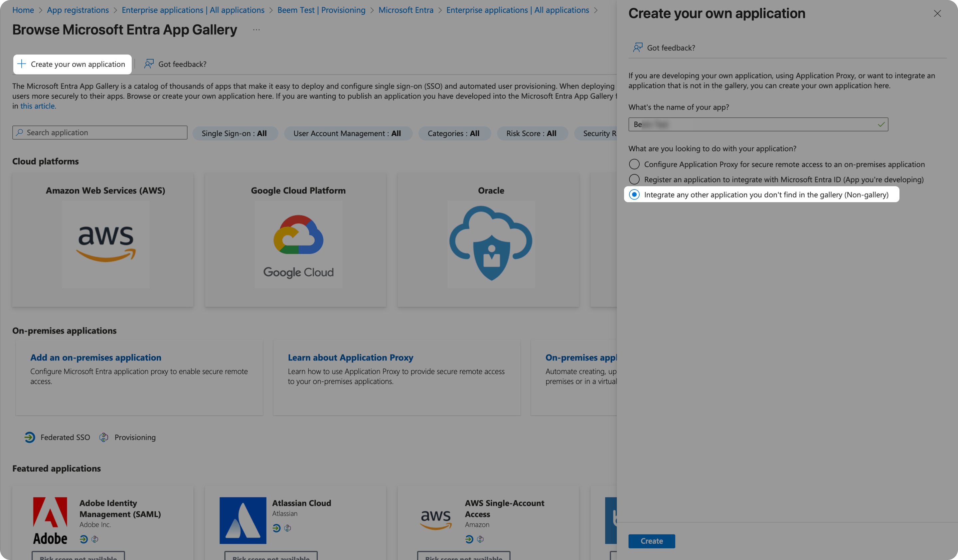Open the AWS Single-Account Access title

[x=505, y=508]
